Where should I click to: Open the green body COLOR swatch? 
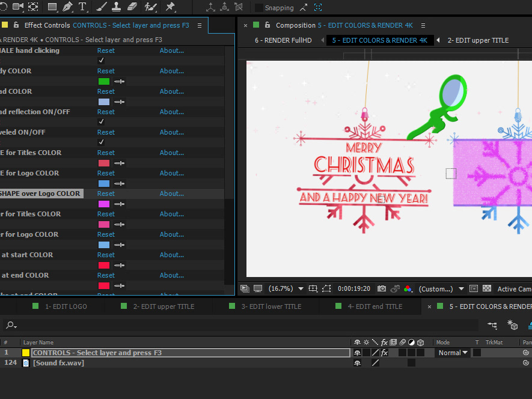pyautogui.click(x=104, y=82)
